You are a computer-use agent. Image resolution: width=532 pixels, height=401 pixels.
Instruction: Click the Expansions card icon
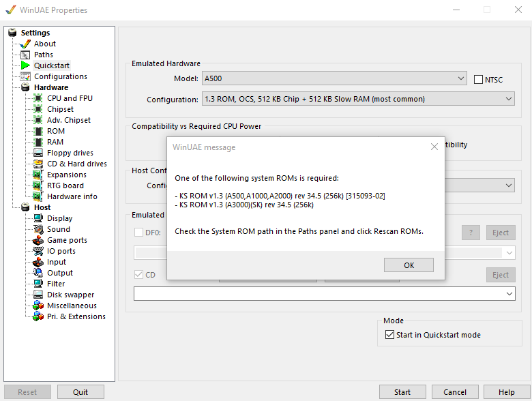(38, 175)
